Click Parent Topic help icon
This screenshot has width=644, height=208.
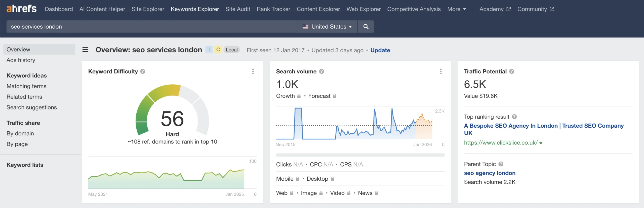501,164
